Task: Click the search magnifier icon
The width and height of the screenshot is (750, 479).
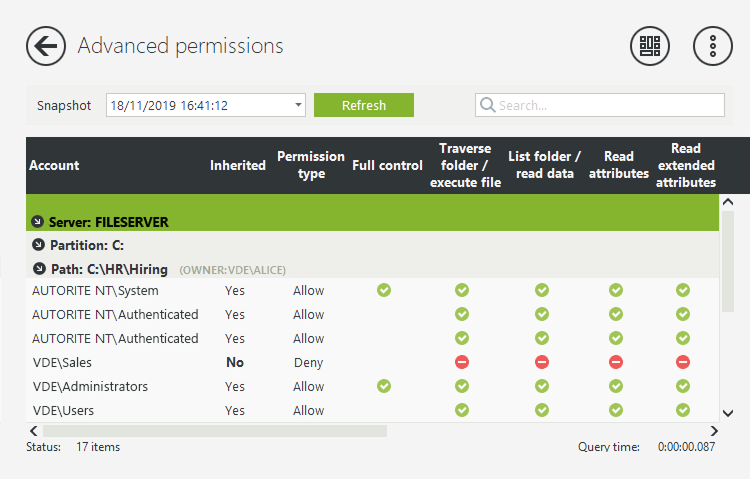Action: (488, 105)
